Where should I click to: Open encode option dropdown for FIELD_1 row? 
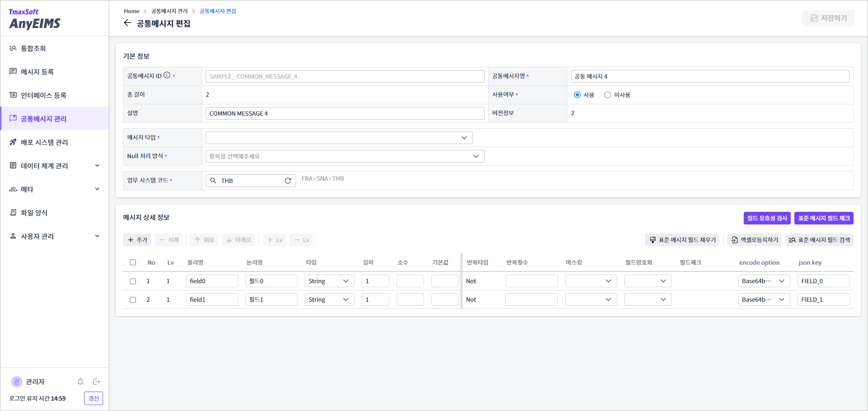764,299
